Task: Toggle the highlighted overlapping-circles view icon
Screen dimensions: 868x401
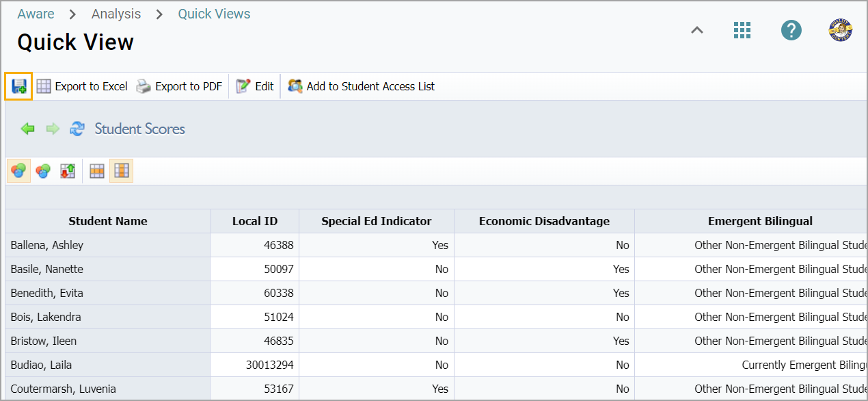Action: [x=18, y=171]
